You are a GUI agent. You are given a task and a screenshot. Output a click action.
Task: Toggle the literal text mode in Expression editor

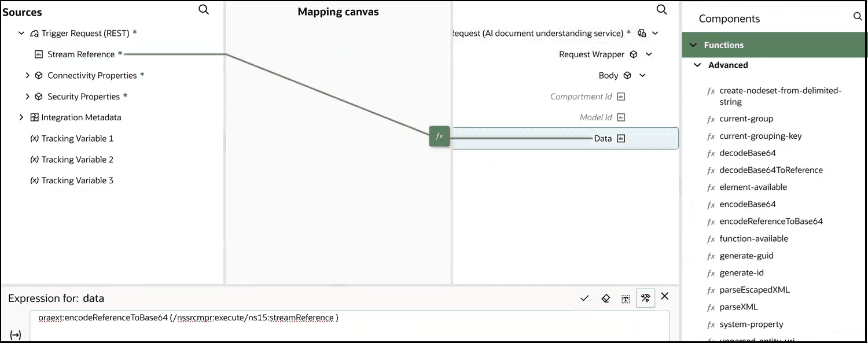pos(625,298)
